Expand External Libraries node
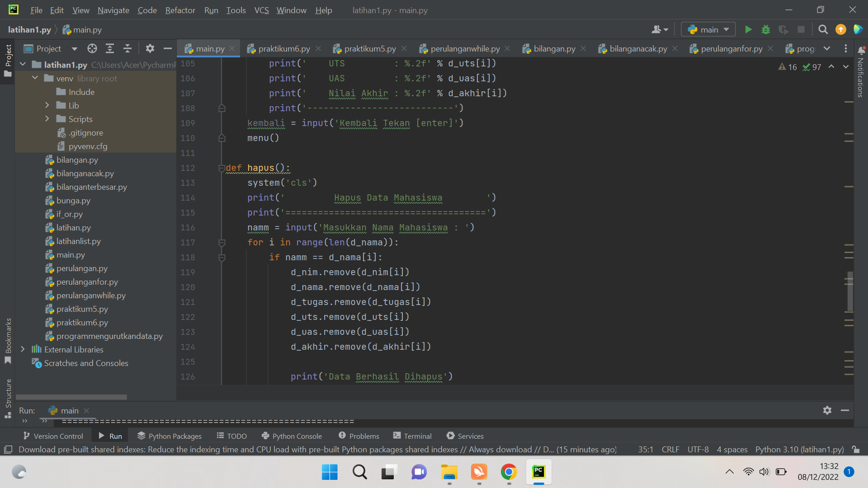The image size is (868, 488). tap(23, 349)
